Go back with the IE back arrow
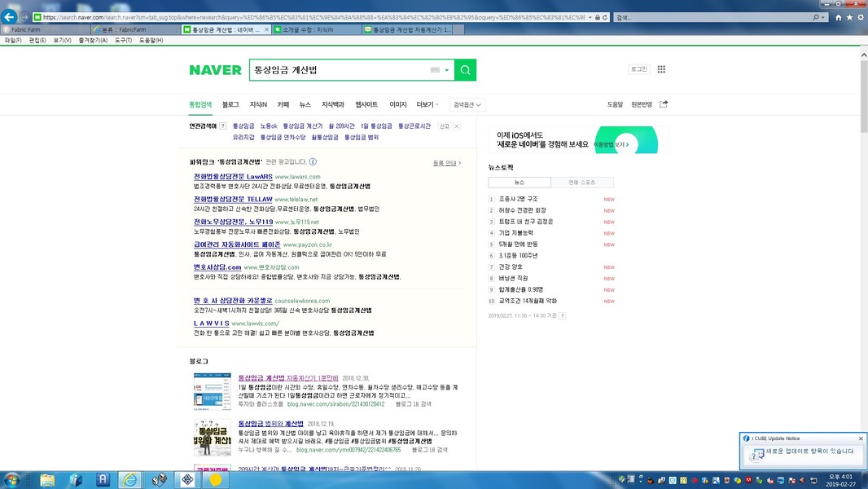The width and height of the screenshot is (868, 489). pyautogui.click(x=9, y=17)
